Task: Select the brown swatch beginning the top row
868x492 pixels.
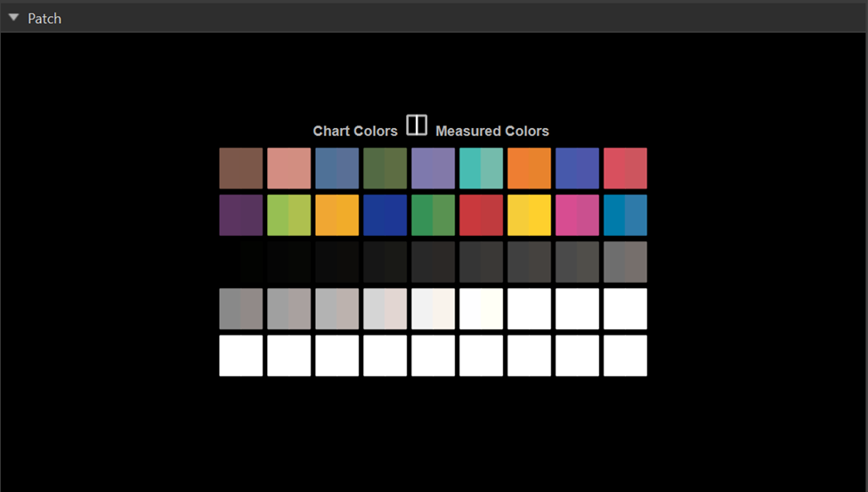Action: [x=240, y=168]
